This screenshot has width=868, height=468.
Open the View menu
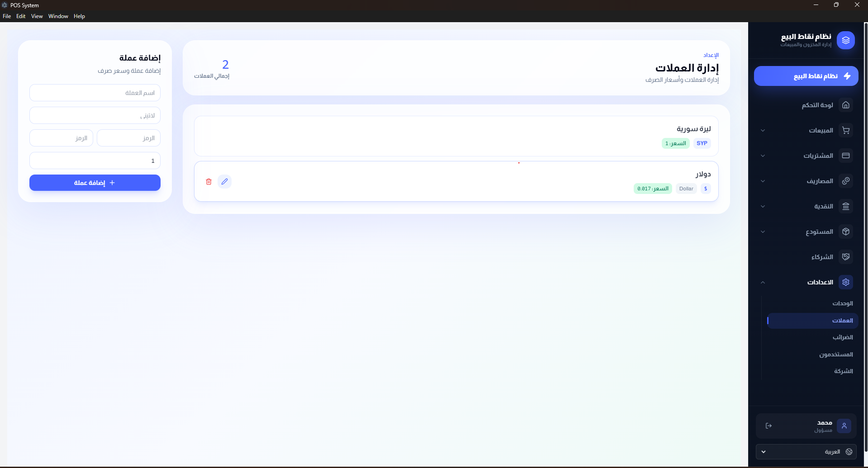tap(37, 16)
